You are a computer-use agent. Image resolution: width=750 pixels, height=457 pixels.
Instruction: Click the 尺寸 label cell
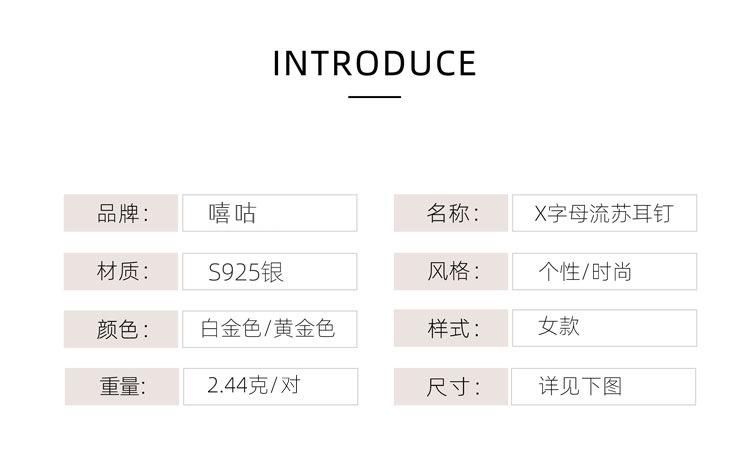(451, 387)
